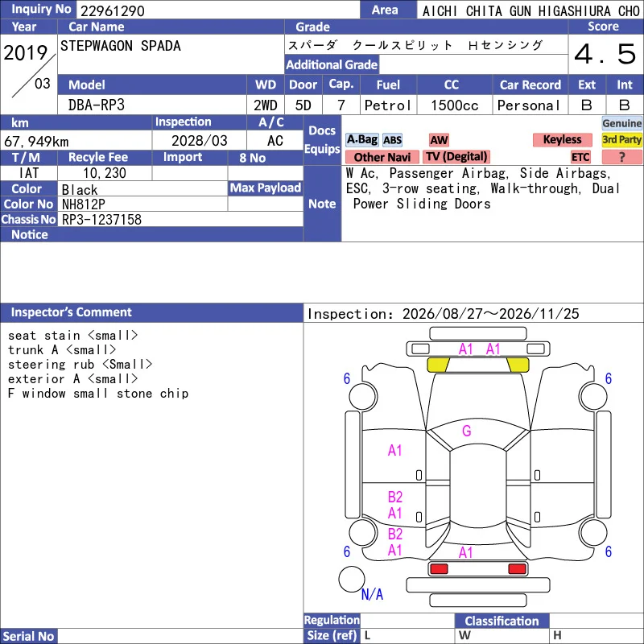Viewport: 644px width, 644px height.
Task: Select the AW equipment badge
Action: point(439,140)
